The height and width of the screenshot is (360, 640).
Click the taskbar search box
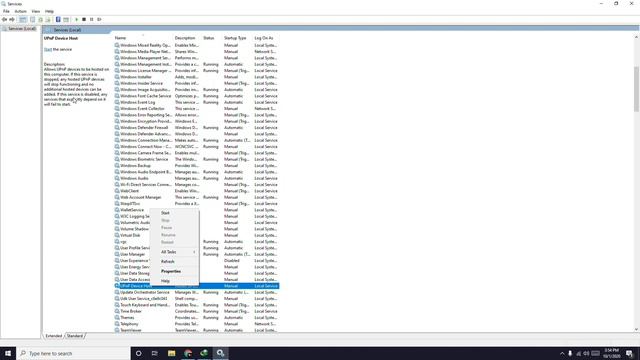click(x=73, y=353)
